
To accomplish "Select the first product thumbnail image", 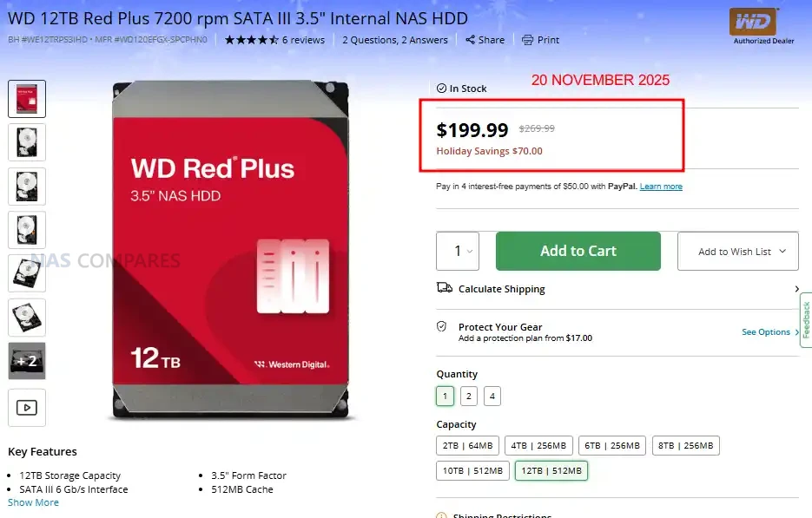I will pos(26,99).
